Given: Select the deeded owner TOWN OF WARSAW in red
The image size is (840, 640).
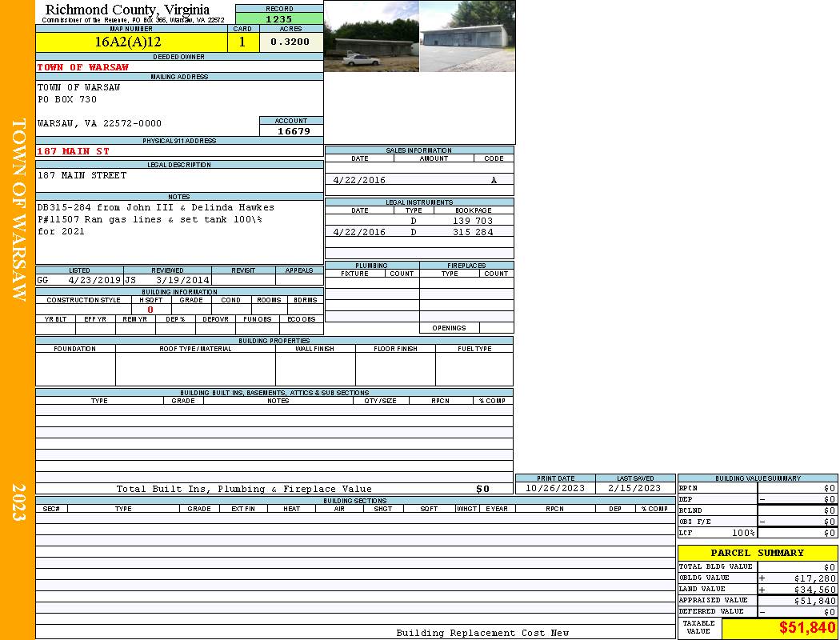Looking at the screenshot, I should [83, 67].
